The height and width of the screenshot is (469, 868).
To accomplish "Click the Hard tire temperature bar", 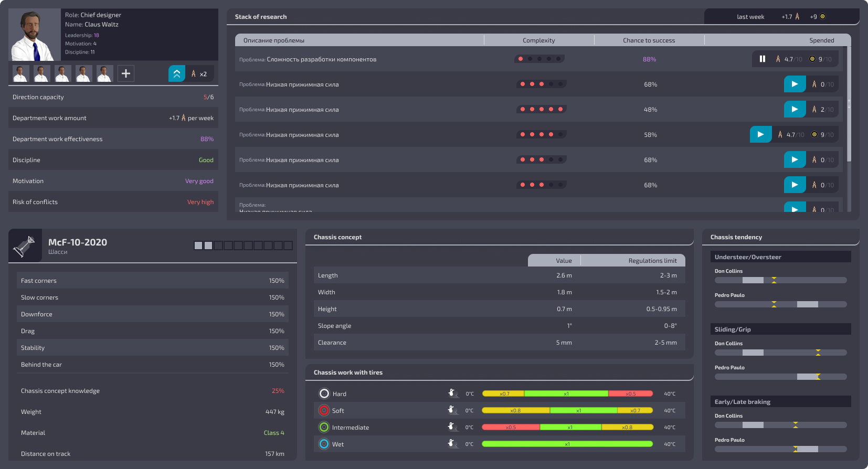I will 567,393.
